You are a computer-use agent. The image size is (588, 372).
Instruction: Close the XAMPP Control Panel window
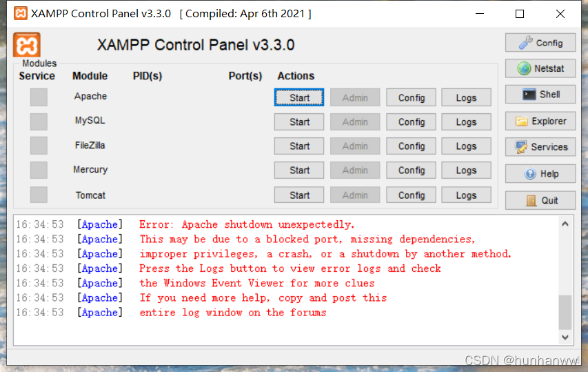[560, 14]
